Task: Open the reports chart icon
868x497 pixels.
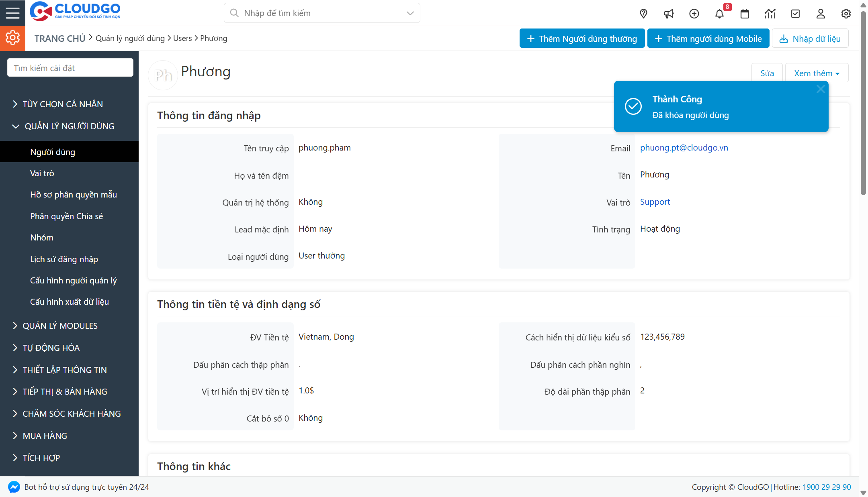Action: tap(770, 14)
